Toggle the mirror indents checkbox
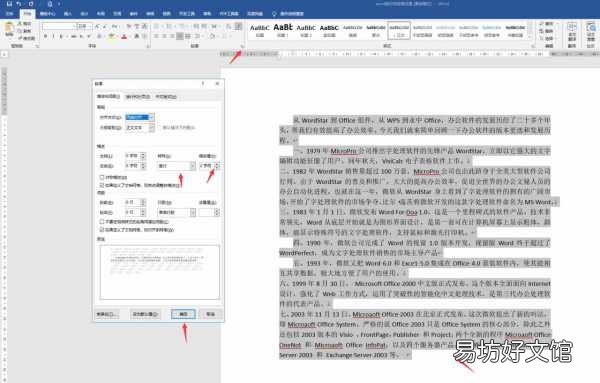The image size is (600, 383). (102, 177)
